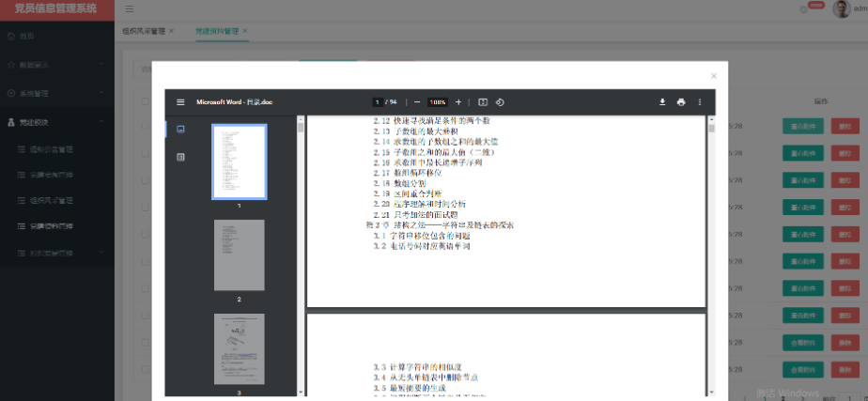This screenshot has height=401, width=868.
Task: Click the line 2.13 子数组的最大乘积
Action: [x=416, y=131]
